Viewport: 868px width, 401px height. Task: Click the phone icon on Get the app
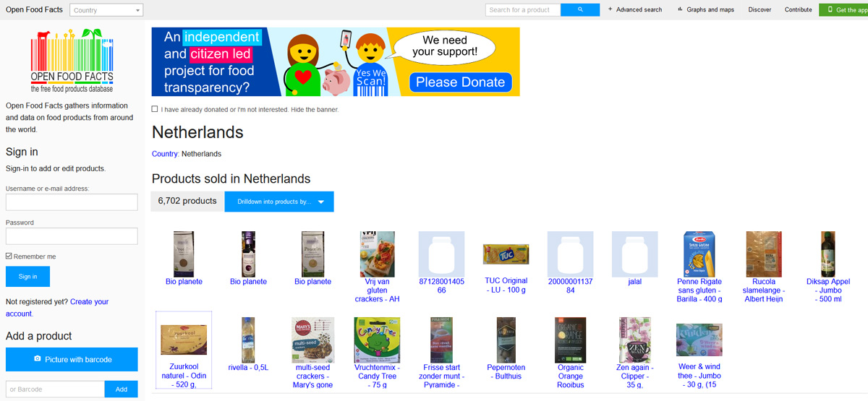click(830, 10)
